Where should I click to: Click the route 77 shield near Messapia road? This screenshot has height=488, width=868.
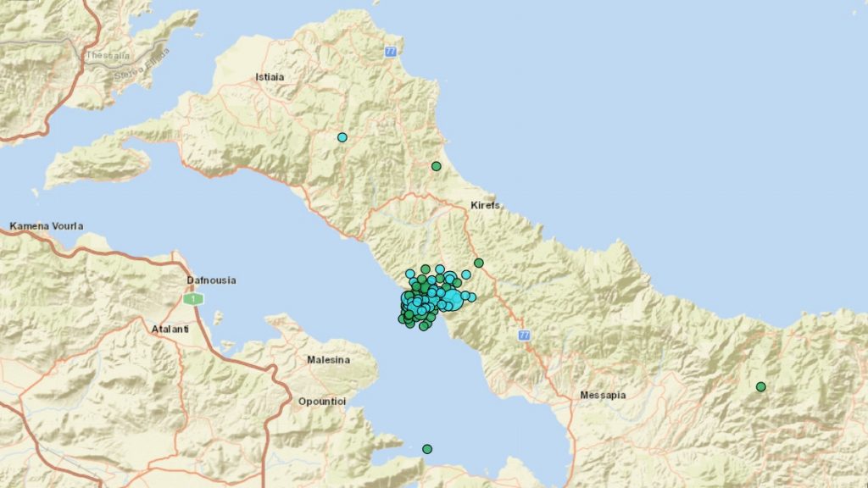pyautogui.click(x=524, y=335)
